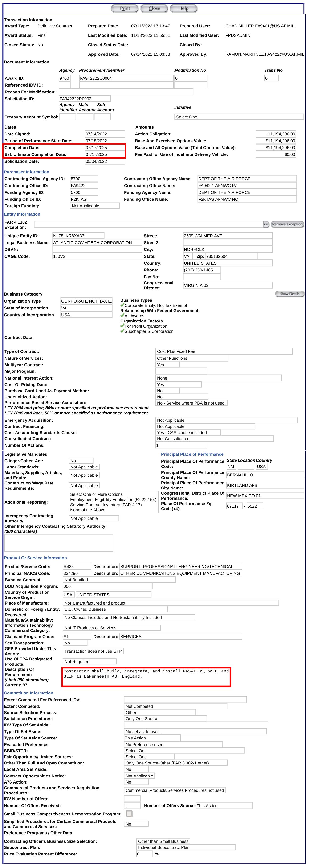This screenshot has width=309, height=868.
Task: Open the Multiyear Contract dropdown
Action: [x=168, y=365]
